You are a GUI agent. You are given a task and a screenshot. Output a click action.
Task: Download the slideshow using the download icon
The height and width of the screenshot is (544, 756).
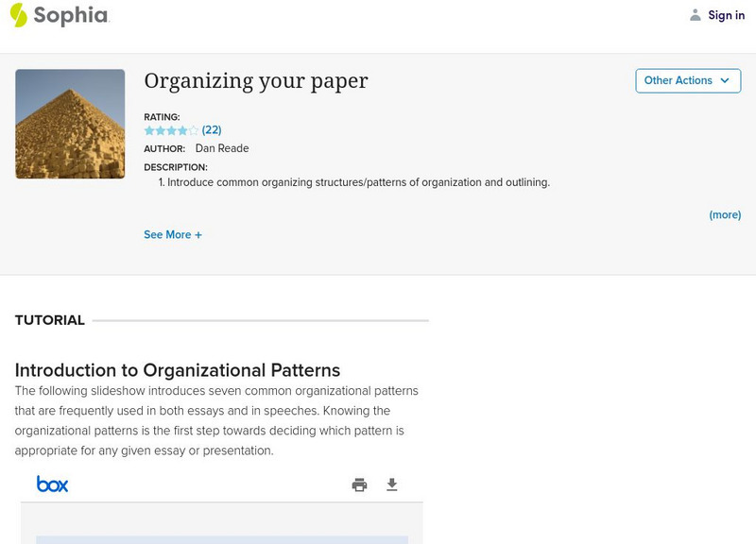tap(392, 485)
